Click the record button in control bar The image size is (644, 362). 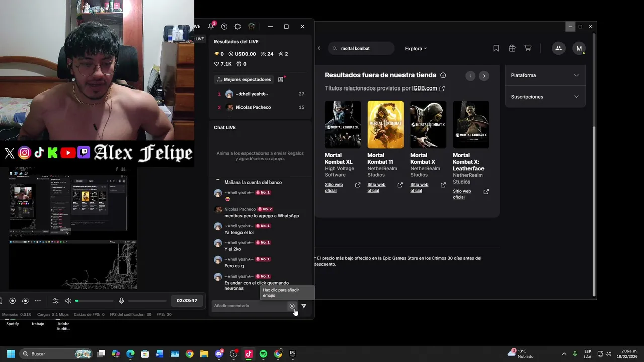click(13, 301)
